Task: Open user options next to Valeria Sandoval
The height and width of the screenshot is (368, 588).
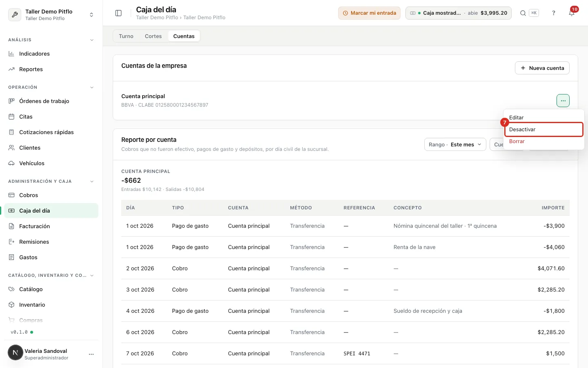Action: point(91,354)
